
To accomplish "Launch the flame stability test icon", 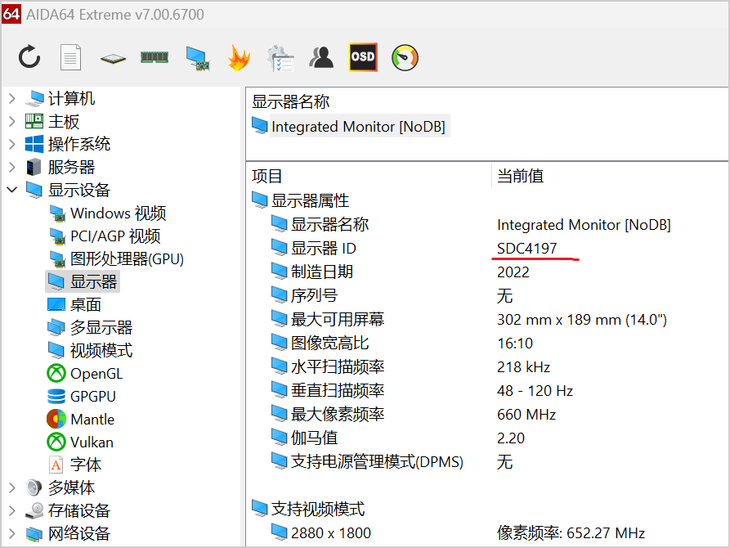I will (x=239, y=58).
